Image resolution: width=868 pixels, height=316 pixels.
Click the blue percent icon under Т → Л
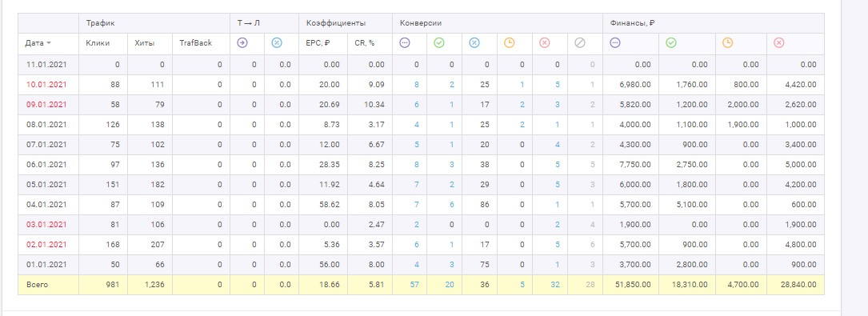pos(277,43)
